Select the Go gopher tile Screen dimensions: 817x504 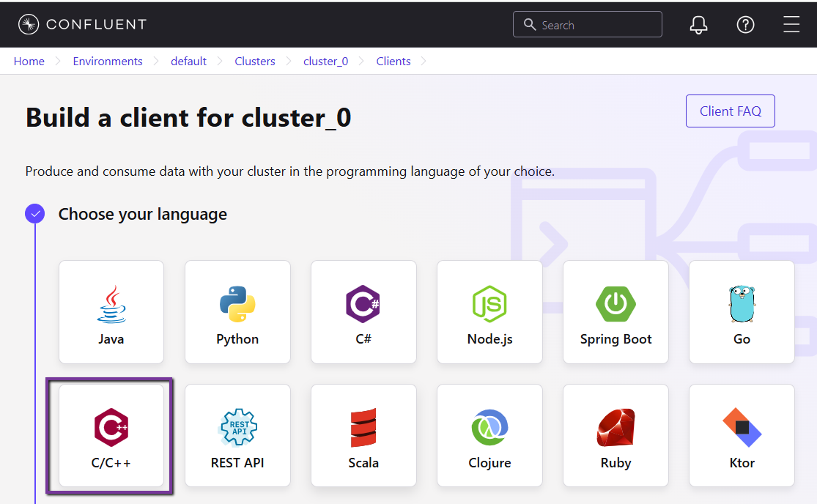pos(742,312)
